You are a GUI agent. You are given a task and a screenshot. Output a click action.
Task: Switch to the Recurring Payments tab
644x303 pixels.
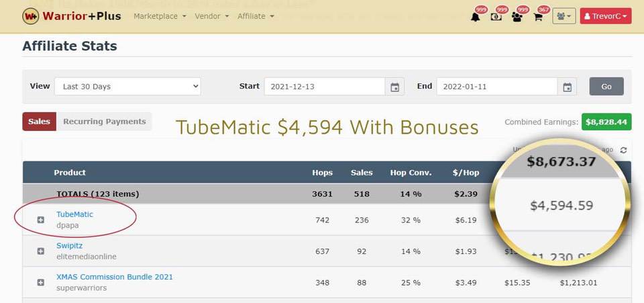105,122
